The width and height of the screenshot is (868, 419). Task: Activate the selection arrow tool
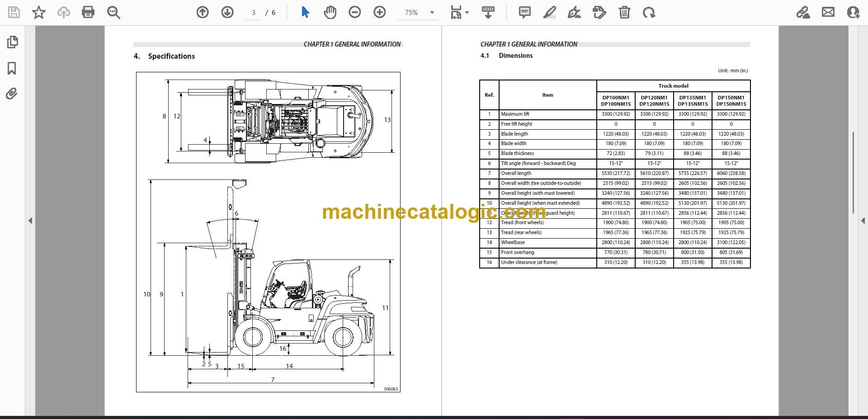pos(305,13)
